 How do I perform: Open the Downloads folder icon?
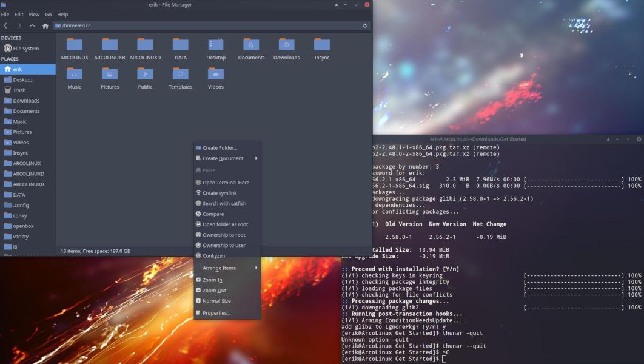(x=286, y=45)
